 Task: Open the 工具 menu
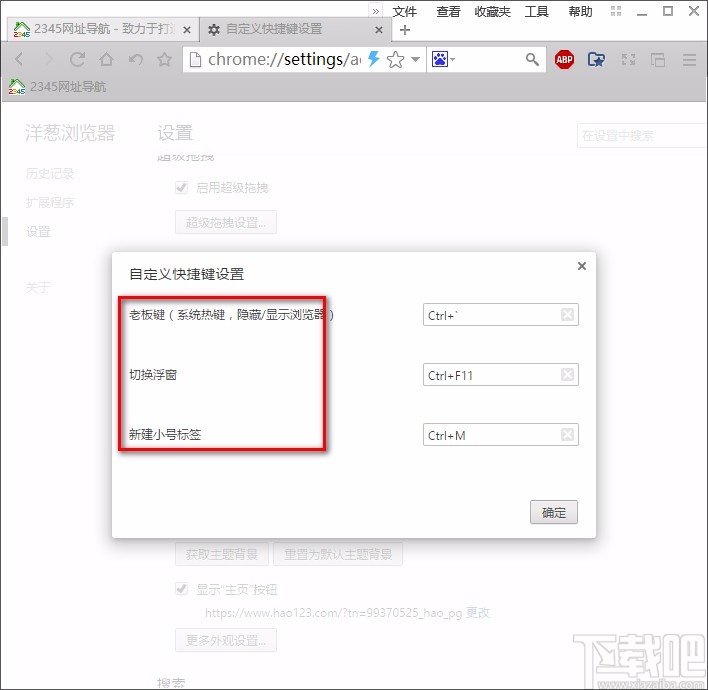point(536,11)
